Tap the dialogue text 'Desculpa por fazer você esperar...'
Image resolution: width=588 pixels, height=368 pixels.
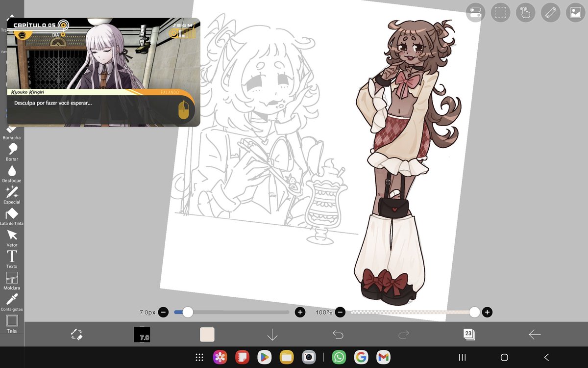[53, 103]
